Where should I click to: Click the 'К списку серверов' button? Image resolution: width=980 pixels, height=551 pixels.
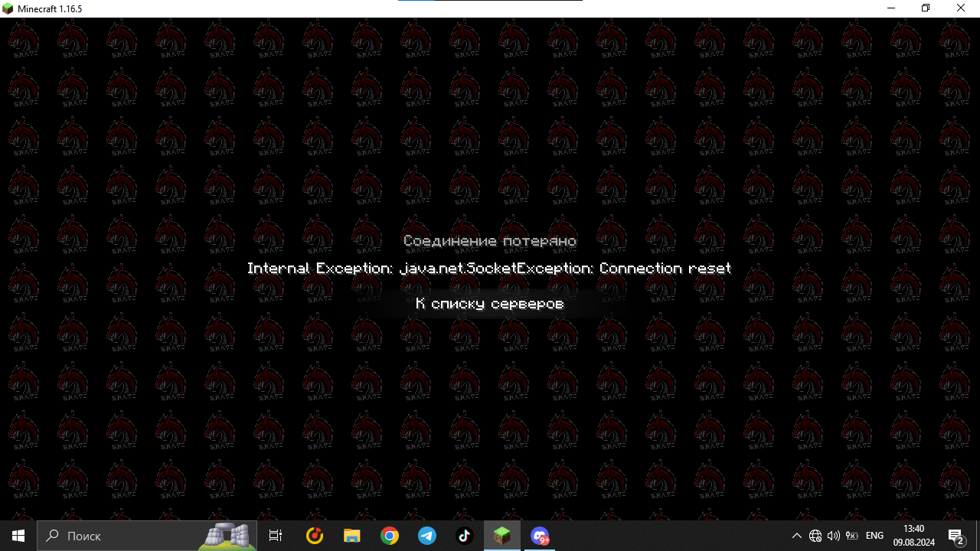[490, 304]
